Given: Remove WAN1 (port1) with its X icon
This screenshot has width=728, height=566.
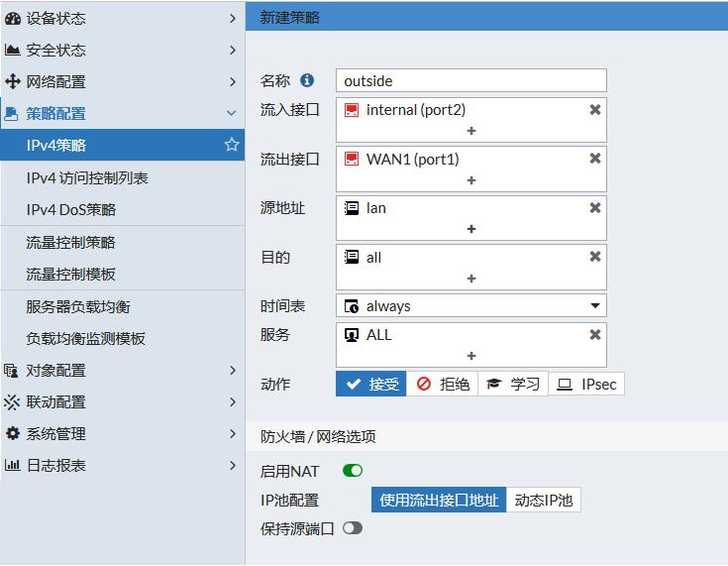Looking at the screenshot, I should [594, 159].
